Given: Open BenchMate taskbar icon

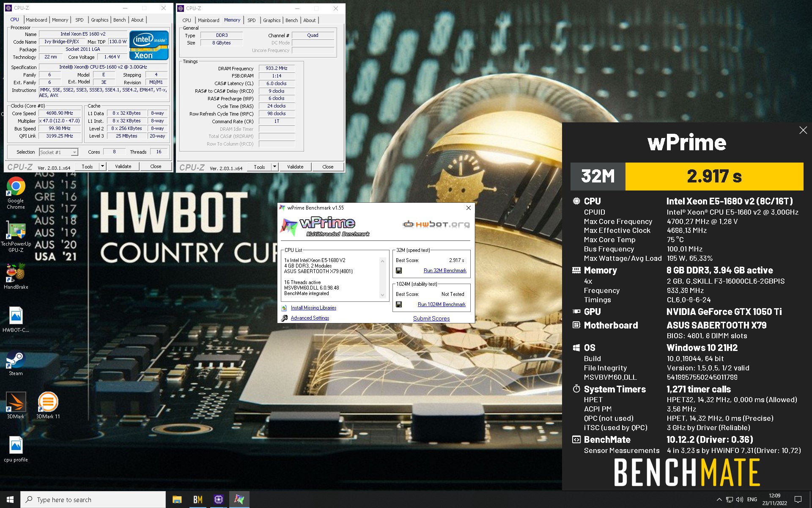Looking at the screenshot, I should click(198, 500).
